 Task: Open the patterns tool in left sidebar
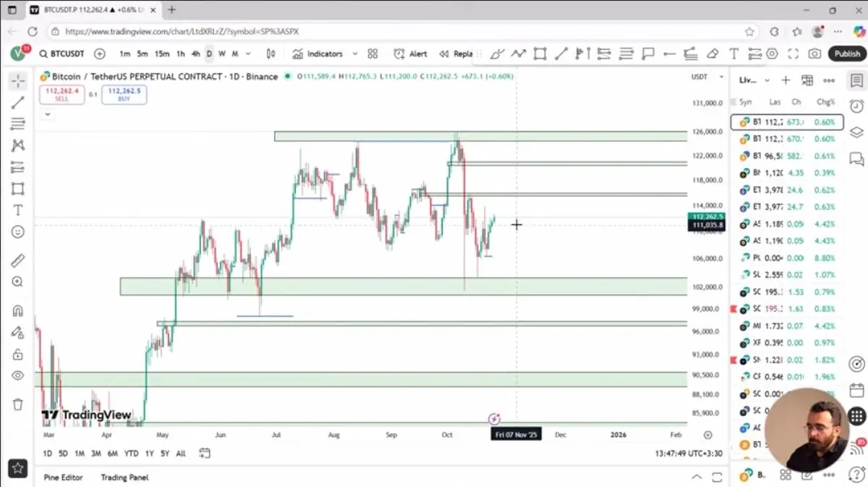pyautogui.click(x=18, y=145)
